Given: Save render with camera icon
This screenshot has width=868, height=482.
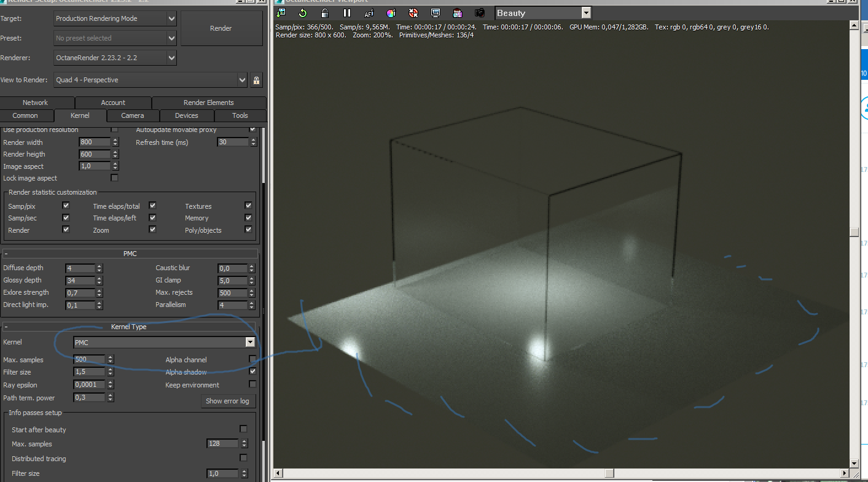Looking at the screenshot, I should pyautogui.click(x=480, y=12).
